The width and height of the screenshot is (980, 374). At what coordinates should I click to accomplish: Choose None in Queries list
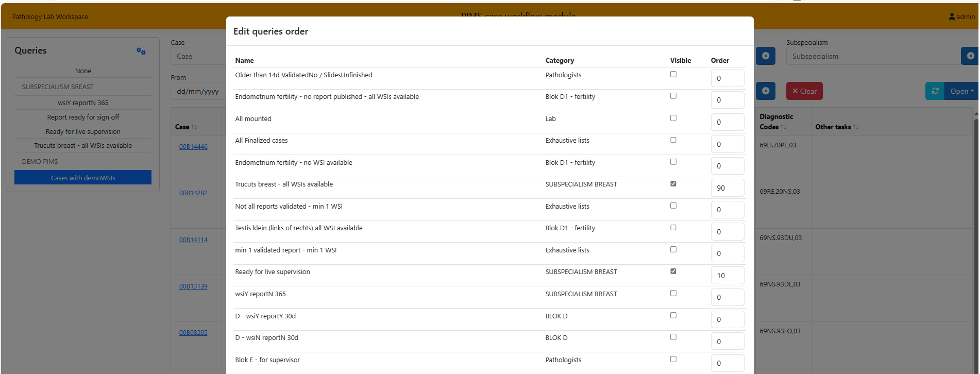pyautogui.click(x=83, y=71)
